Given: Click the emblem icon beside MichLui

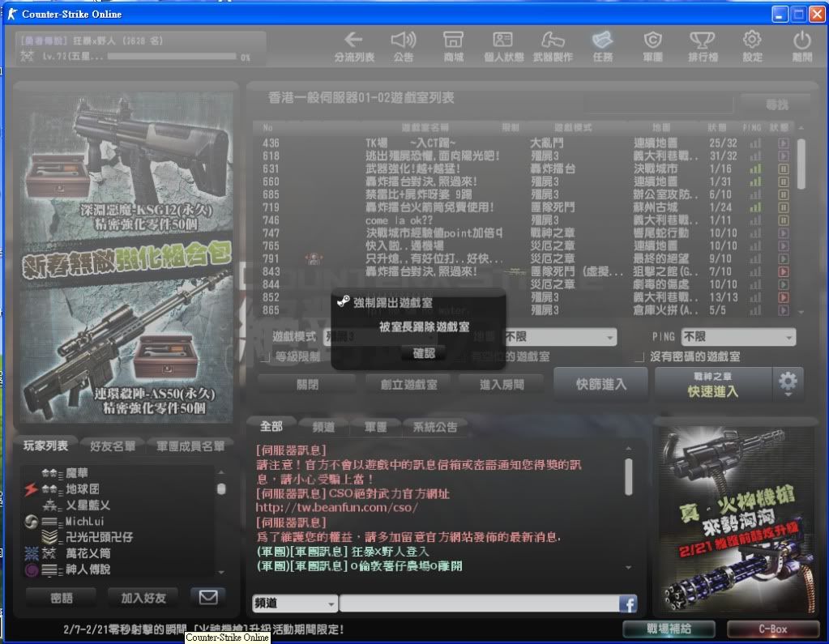Looking at the screenshot, I should (x=31, y=522).
